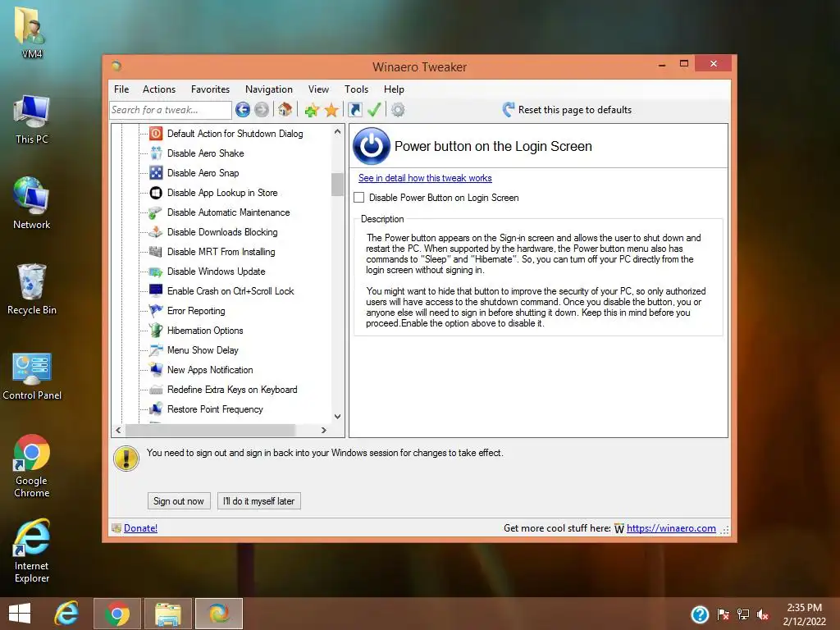The width and height of the screenshot is (840, 630).
Task: Open the Tools menu
Action: tap(356, 89)
